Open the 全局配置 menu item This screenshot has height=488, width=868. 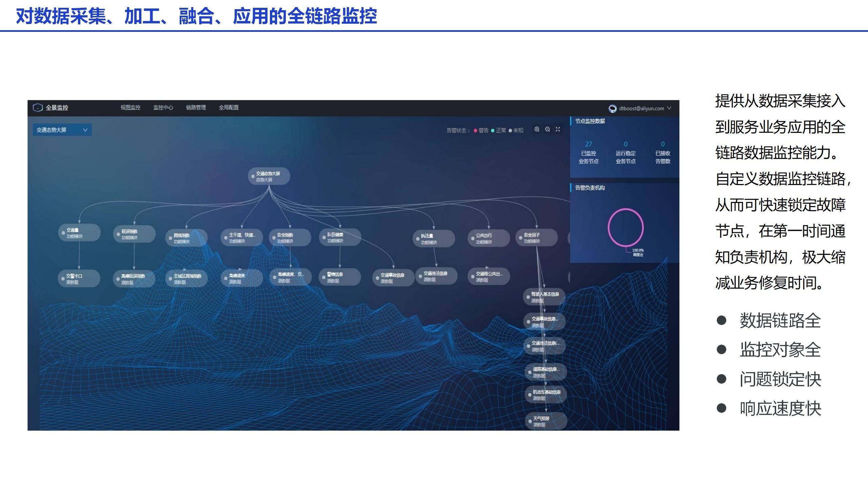click(229, 107)
